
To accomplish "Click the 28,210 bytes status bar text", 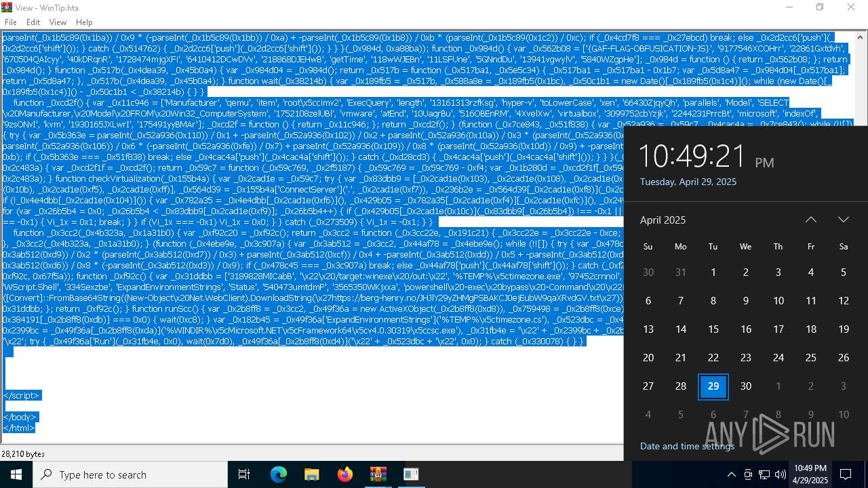I will click(23, 454).
